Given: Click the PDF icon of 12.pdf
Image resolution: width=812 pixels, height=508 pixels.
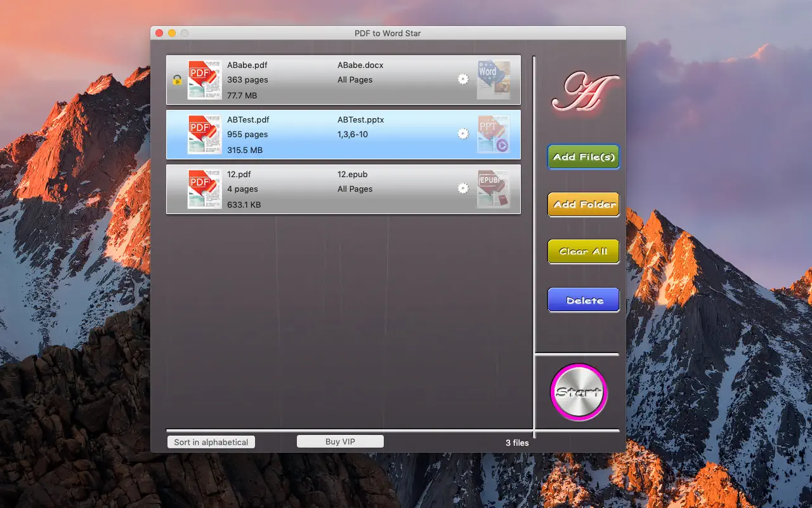Looking at the screenshot, I should coord(204,189).
